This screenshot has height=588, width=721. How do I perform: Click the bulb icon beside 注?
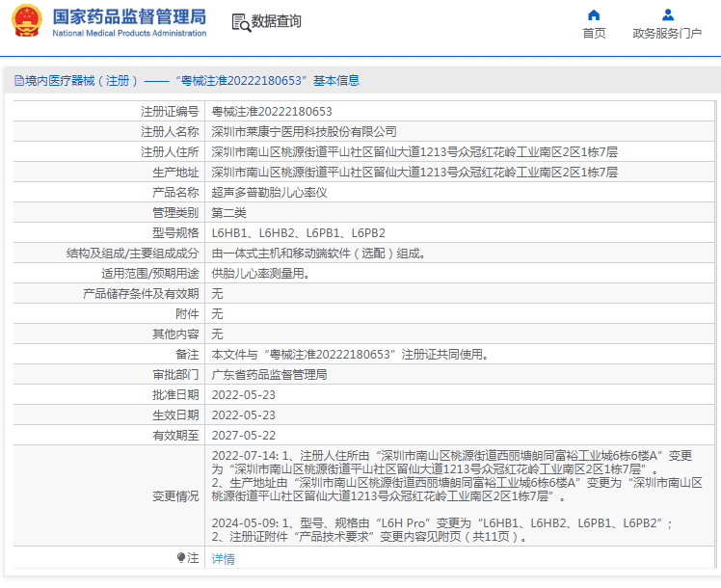click(x=180, y=558)
